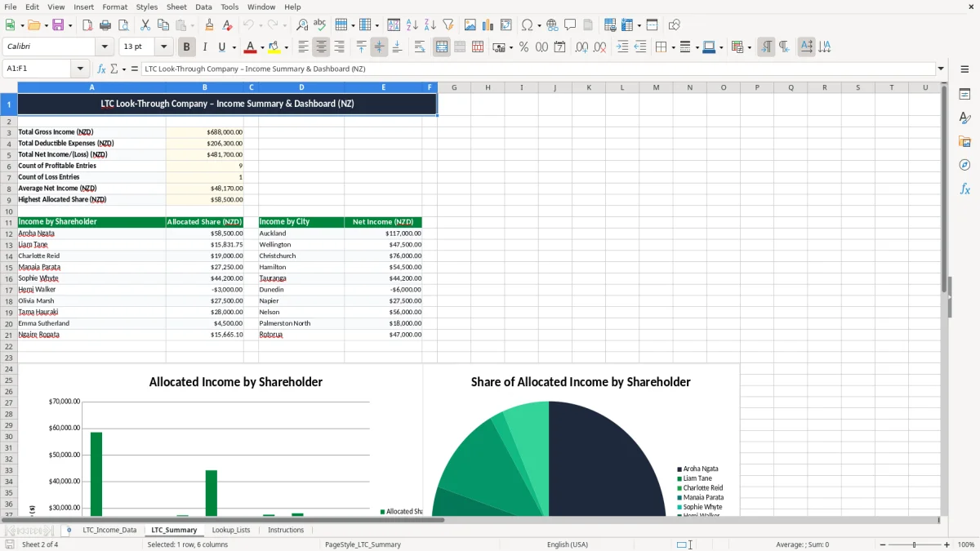The width and height of the screenshot is (980, 551).
Task: Open Find and Replace icon
Action: [302, 25]
